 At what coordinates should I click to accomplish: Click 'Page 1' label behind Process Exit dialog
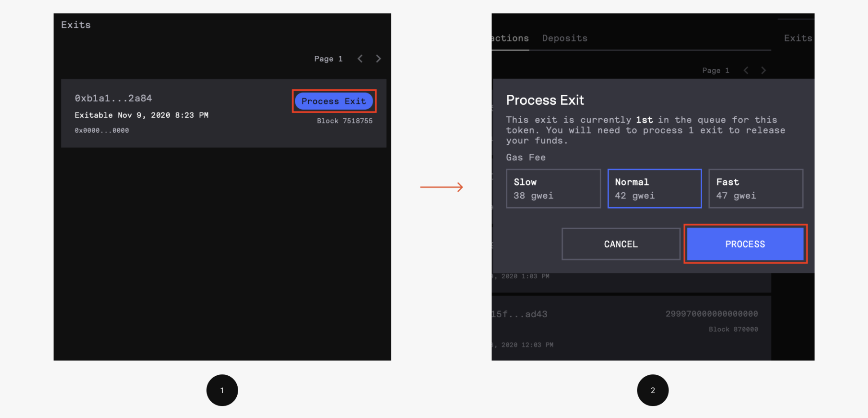click(x=716, y=71)
